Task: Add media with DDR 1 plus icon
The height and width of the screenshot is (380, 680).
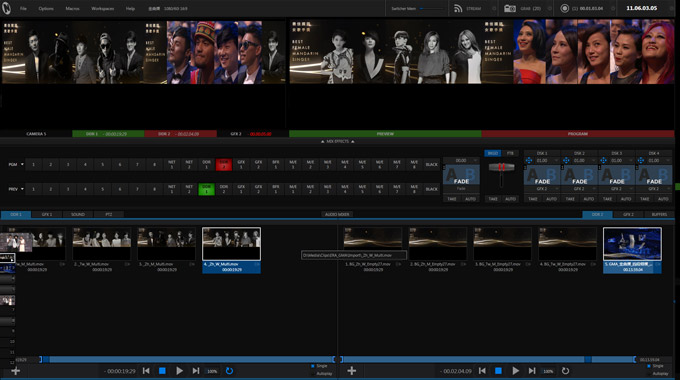Action: coord(16,371)
